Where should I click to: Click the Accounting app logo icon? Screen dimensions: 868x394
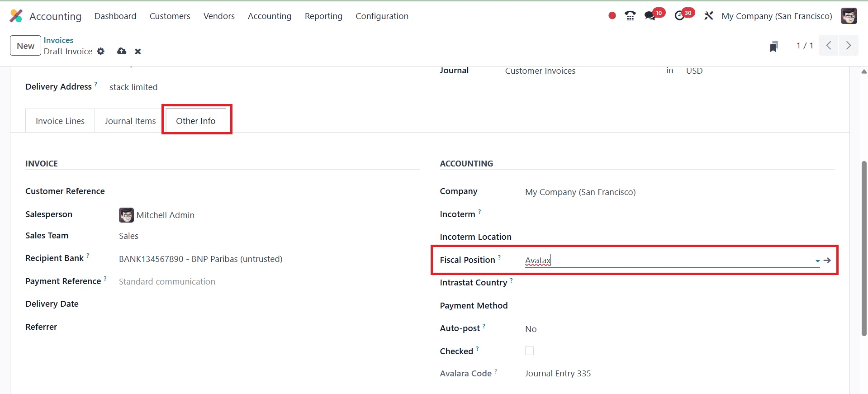[16, 16]
